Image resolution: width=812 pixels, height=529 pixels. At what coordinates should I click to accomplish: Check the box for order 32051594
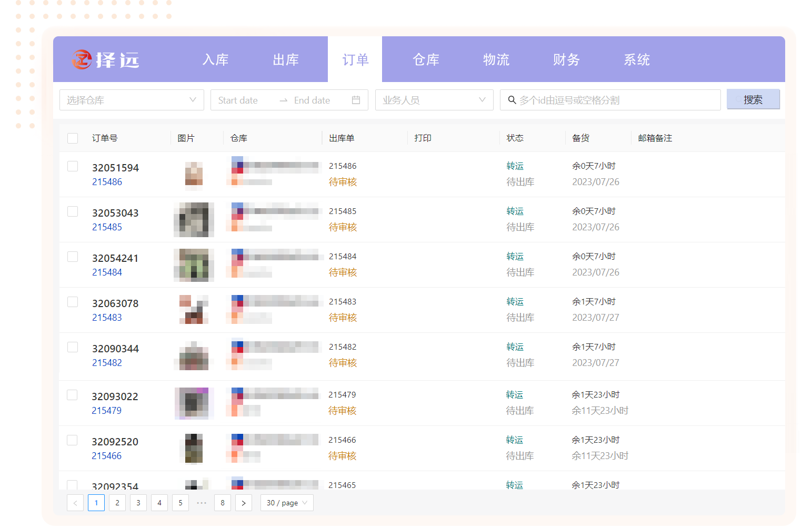pos(73,166)
